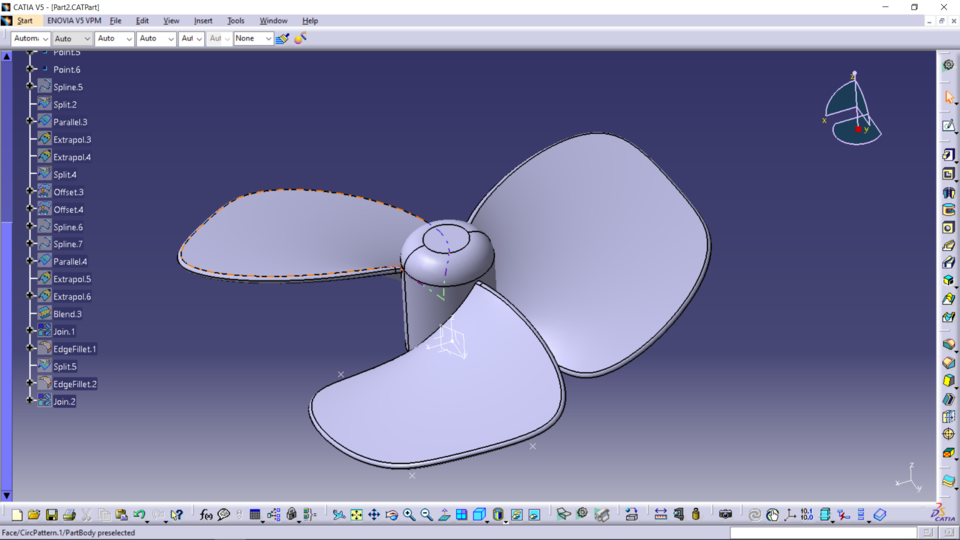
Task: Click the Save icon in bottom toolbar
Action: click(x=51, y=515)
